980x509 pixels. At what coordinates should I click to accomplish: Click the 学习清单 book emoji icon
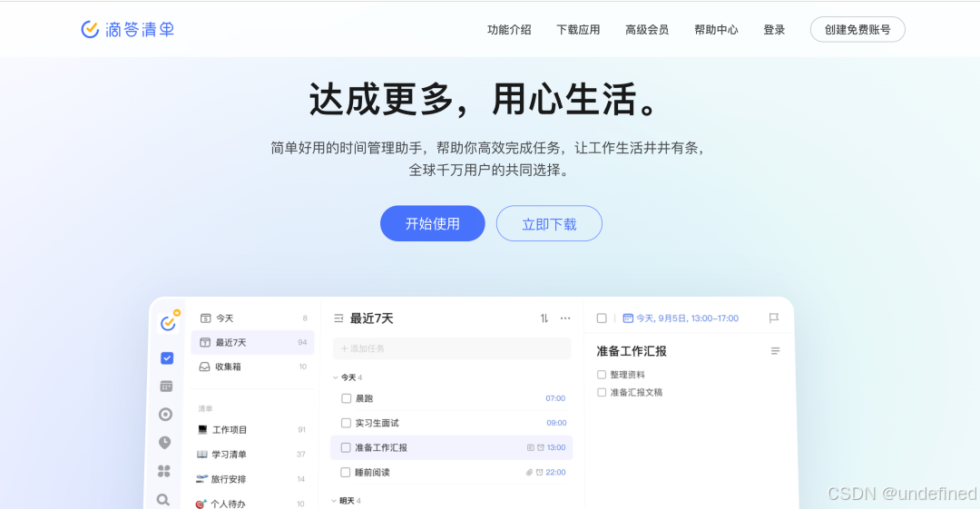(201, 454)
